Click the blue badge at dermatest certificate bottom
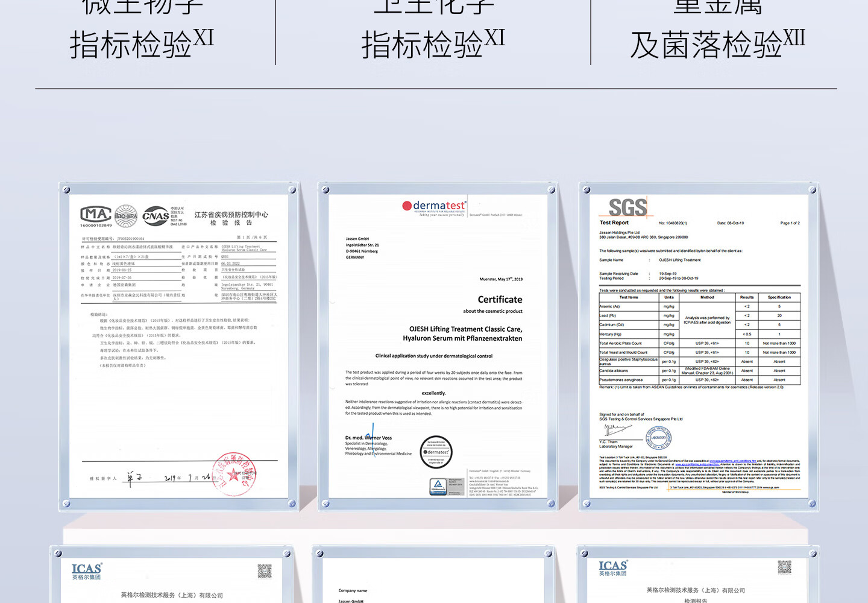The width and height of the screenshot is (868, 603). point(438,486)
